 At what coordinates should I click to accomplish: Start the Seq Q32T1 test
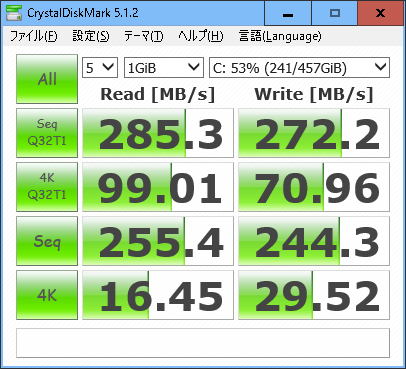pyautogui.click(x=47, y=133)
